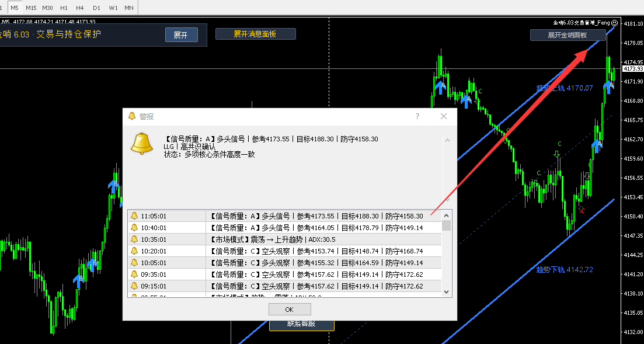Click message pane scrollbar up arrow
The height and width of the screenshot is (344, 644).
pos(447,140)
